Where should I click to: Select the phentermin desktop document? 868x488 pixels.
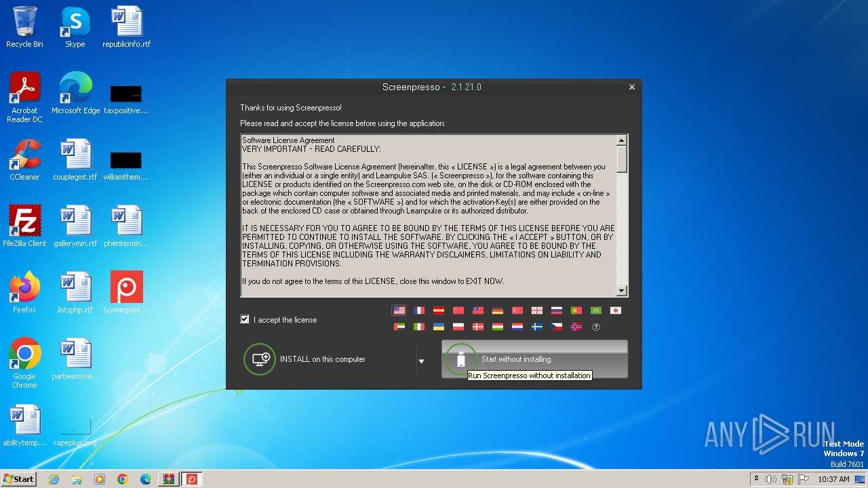pos(126,226)
